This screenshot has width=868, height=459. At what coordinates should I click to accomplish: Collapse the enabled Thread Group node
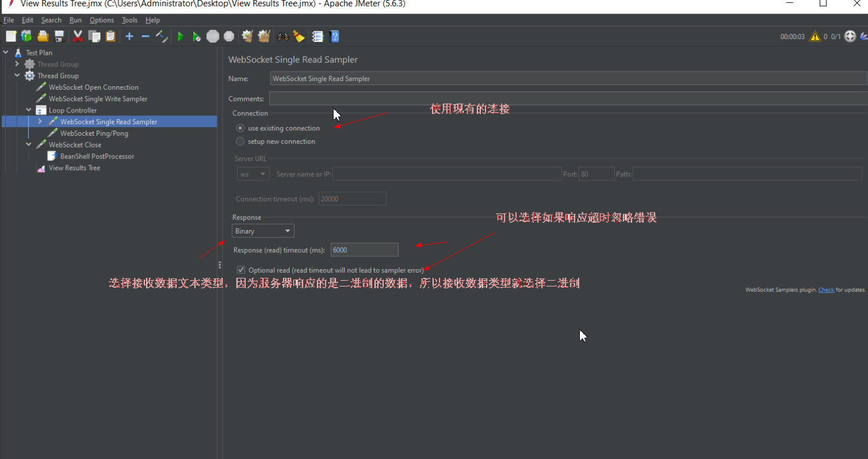click(17, 76)
